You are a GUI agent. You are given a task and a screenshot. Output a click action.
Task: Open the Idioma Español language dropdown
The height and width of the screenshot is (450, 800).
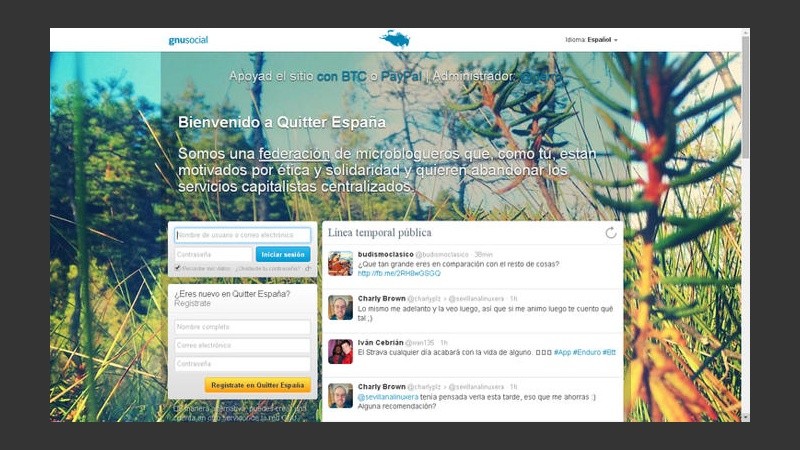(x=591, y=40)
